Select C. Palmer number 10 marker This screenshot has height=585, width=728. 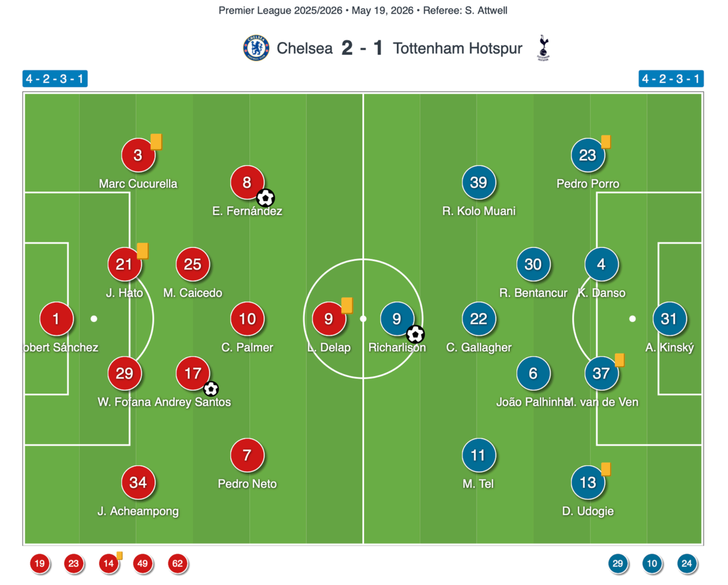[x=247, y=319]
